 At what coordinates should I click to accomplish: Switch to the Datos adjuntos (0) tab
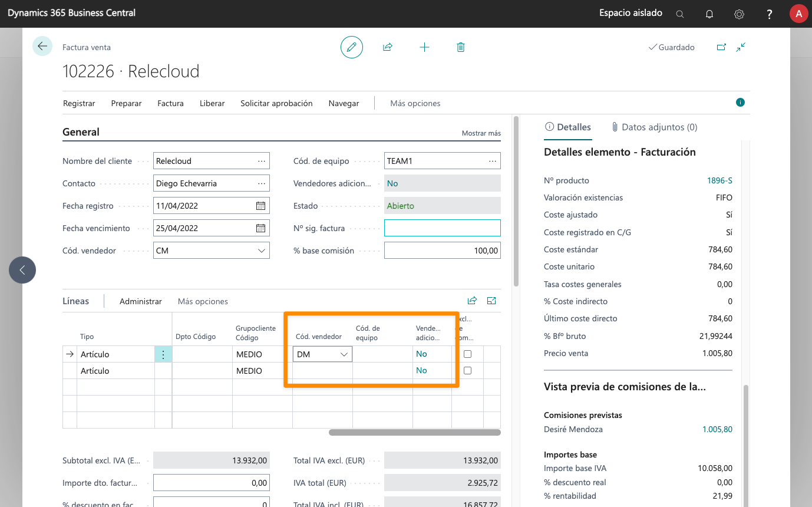pyautogui.click(x=654, y=127)
